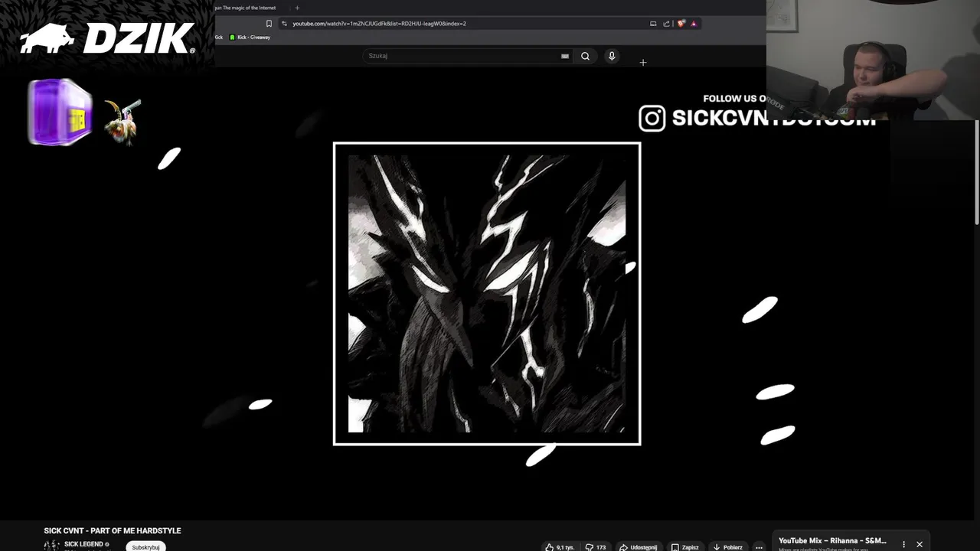Open the SICK LEGEND channel name

coord(83,544)
